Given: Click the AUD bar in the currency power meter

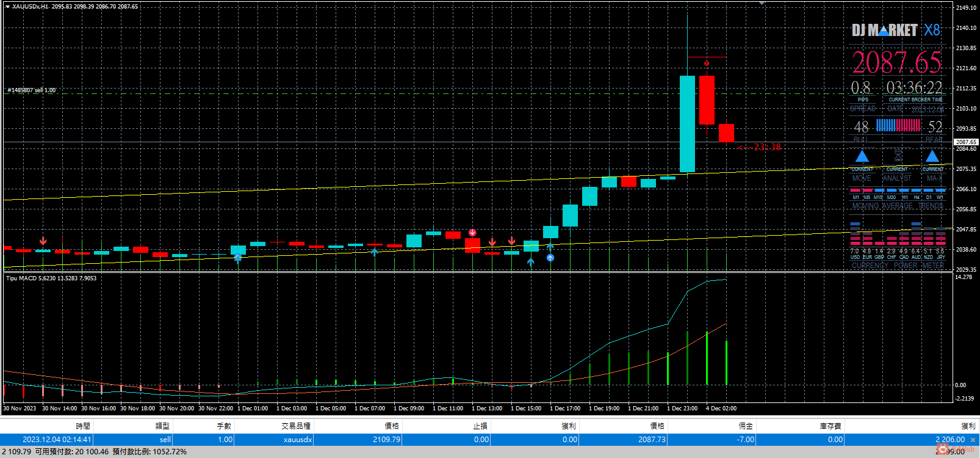Looking at the screenshot, I should point(916,234).
